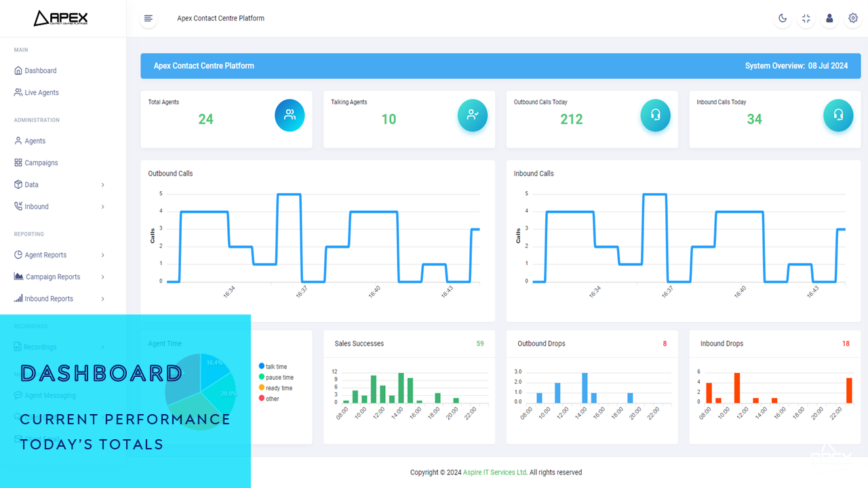This screenshot has width=868, height=488.
Task: Click the Campaign Reports chart icon
Action: [19, 277]
